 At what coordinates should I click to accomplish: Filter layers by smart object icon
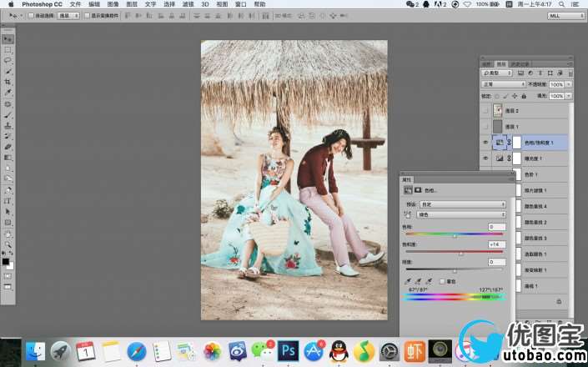pyautogui.click(x=560, y=73)
